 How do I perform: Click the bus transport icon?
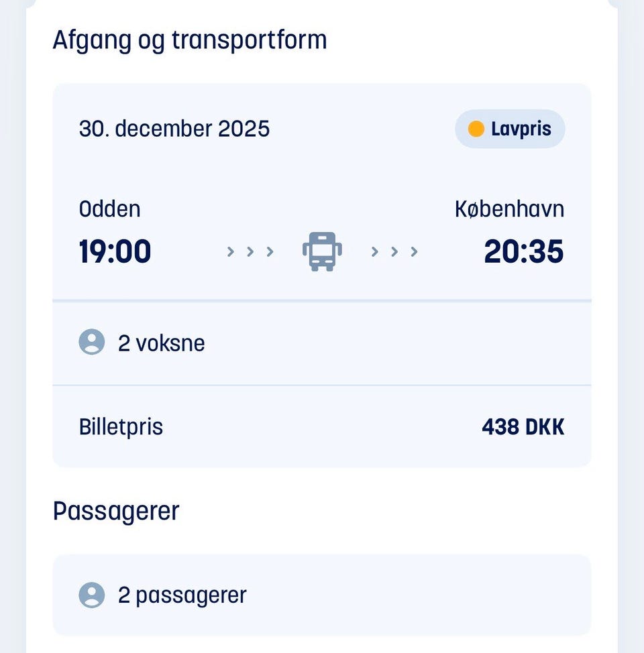[322, 252]
